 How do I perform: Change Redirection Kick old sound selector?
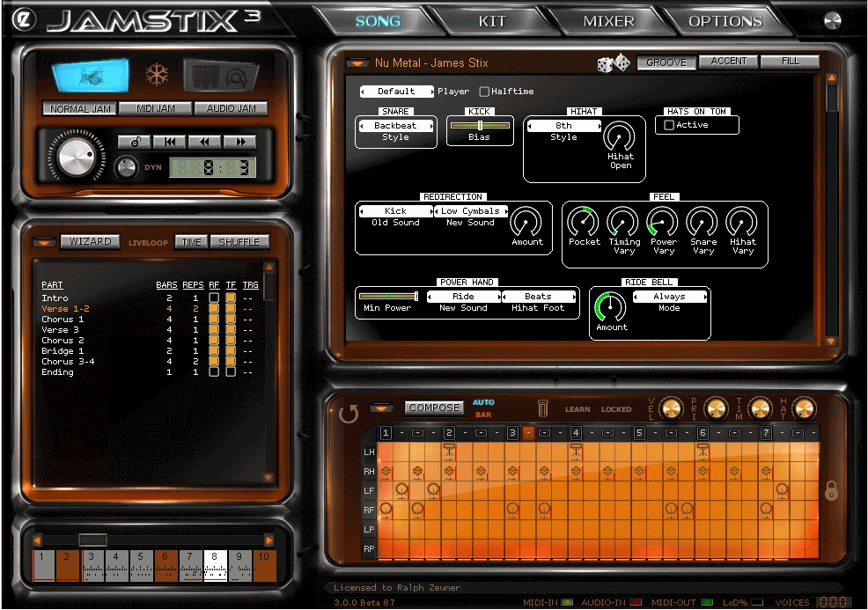click(395, 211)
